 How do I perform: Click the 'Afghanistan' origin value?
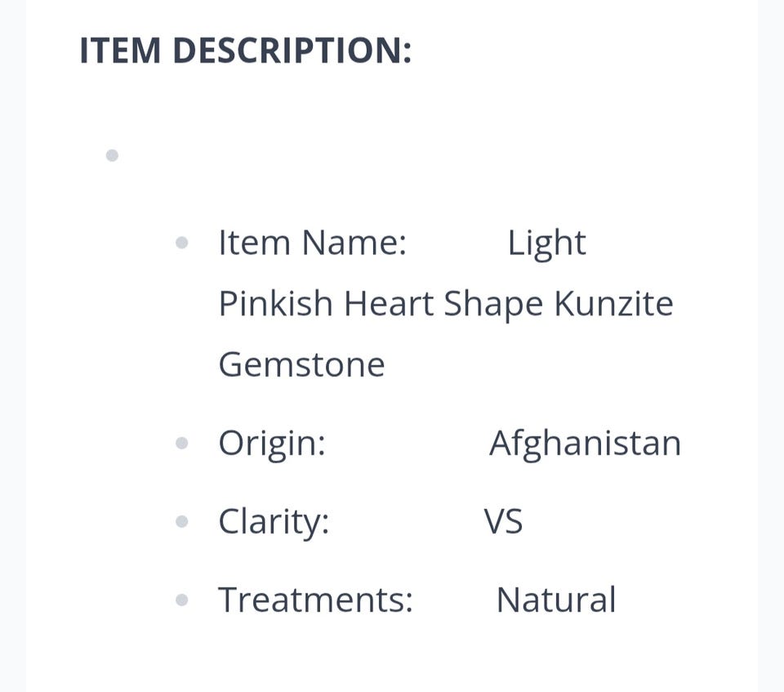(585, 443)
